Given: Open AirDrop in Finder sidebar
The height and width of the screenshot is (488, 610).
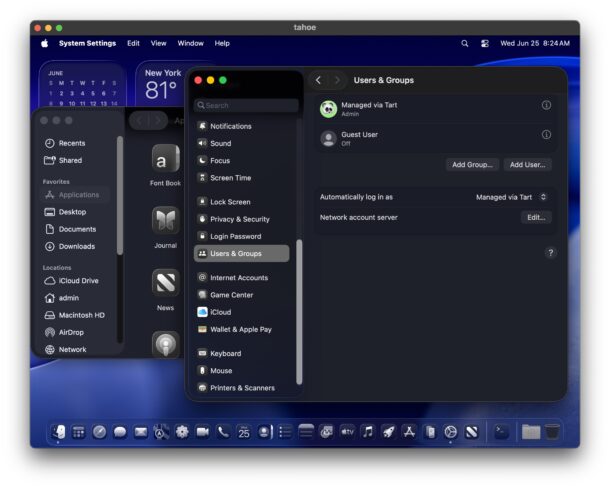Looking at the screenshot, I should [75, 332].
